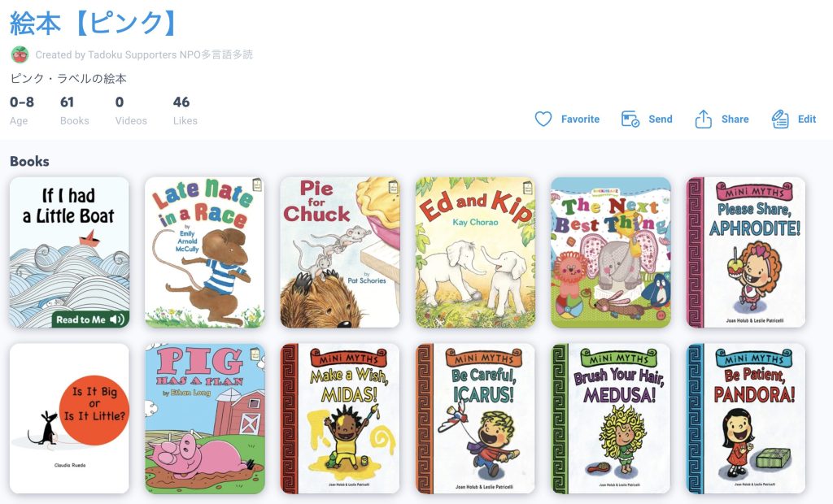The width and height of the screenshot is (833, 504).
Task: Click the badge icon on Ed and Kip cover
Action: [529, 187]
